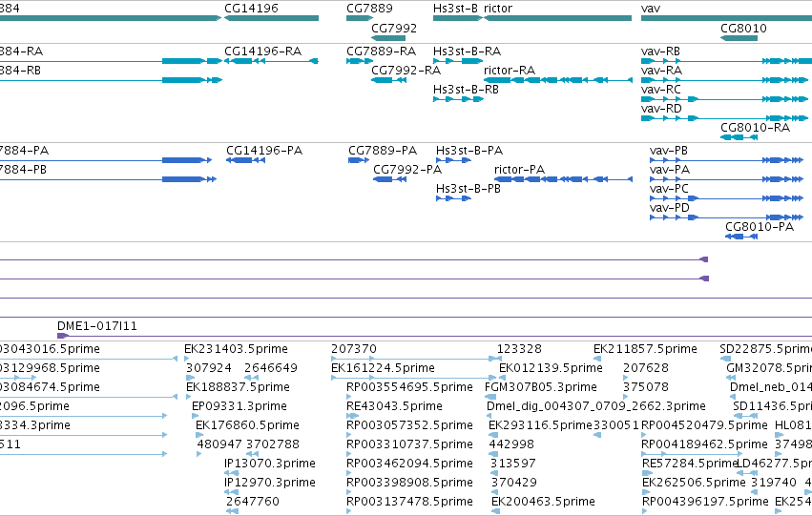The height and width of the screenshot is (516, 812).
Task: Open the CG8010-RA transcript label
Action: tap(755, 128)
